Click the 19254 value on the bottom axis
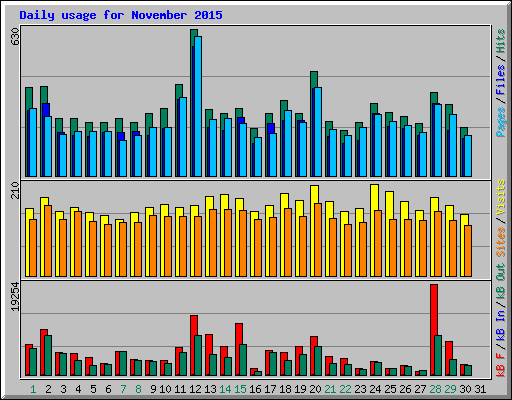The width and height of the screenshot is (512, 400). pos(15,297)
